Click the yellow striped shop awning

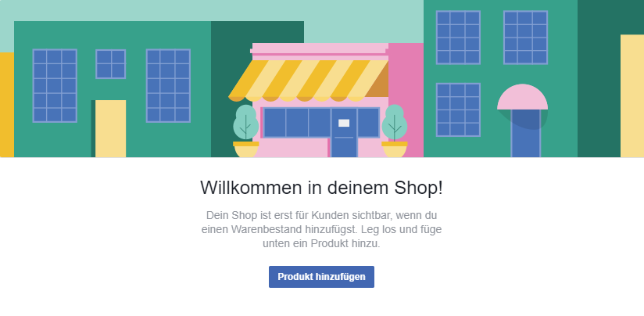308,81
